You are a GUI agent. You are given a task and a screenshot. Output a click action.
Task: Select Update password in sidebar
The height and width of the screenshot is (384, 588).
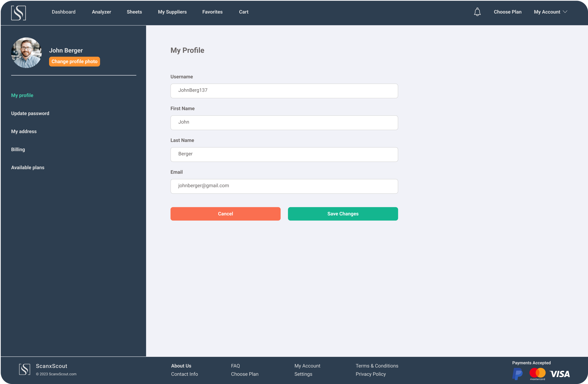(30, 113)
